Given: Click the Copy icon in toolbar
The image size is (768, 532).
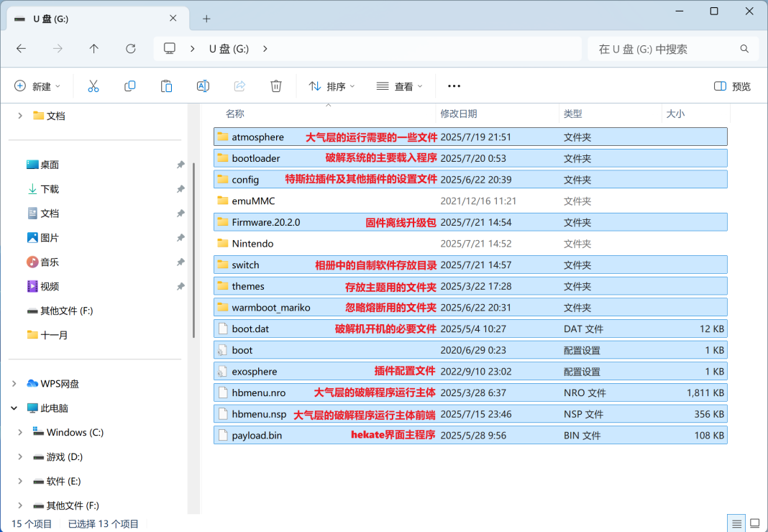Looking at the screenshot, I should click(130, 86).
